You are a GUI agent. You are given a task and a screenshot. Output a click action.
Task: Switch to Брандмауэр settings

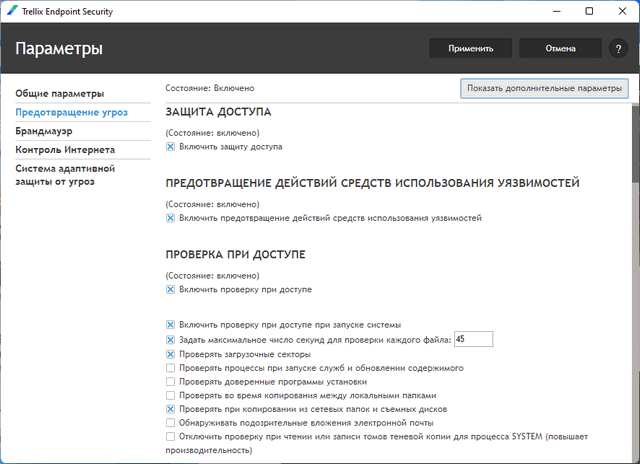pyautogui.click(x=43, y=130)
